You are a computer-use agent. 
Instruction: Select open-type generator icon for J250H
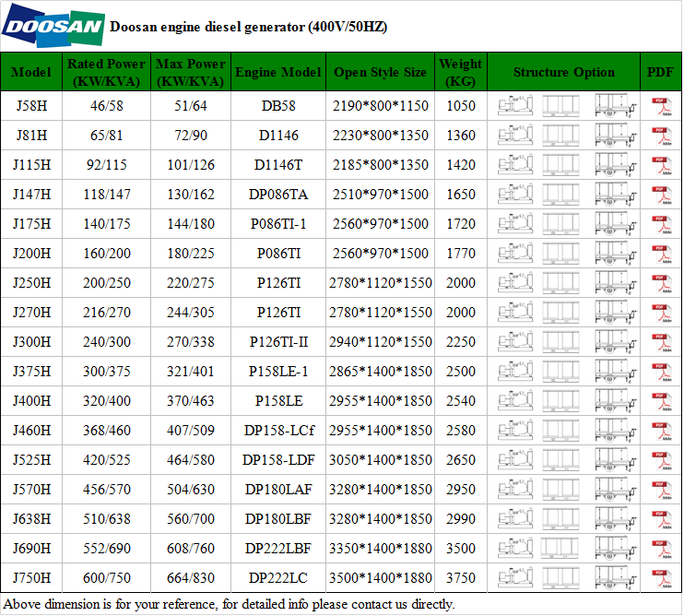click(515, 283)
